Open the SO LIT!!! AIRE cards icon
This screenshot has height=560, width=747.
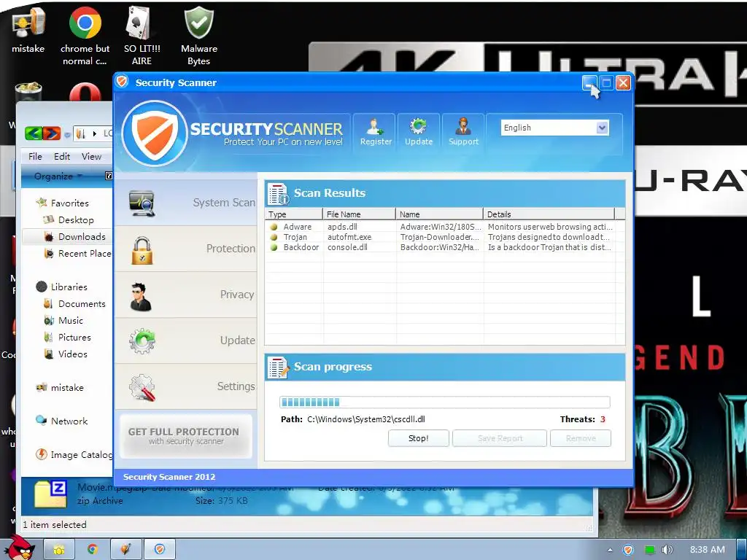pyautogui.click(x=142, y=36)
